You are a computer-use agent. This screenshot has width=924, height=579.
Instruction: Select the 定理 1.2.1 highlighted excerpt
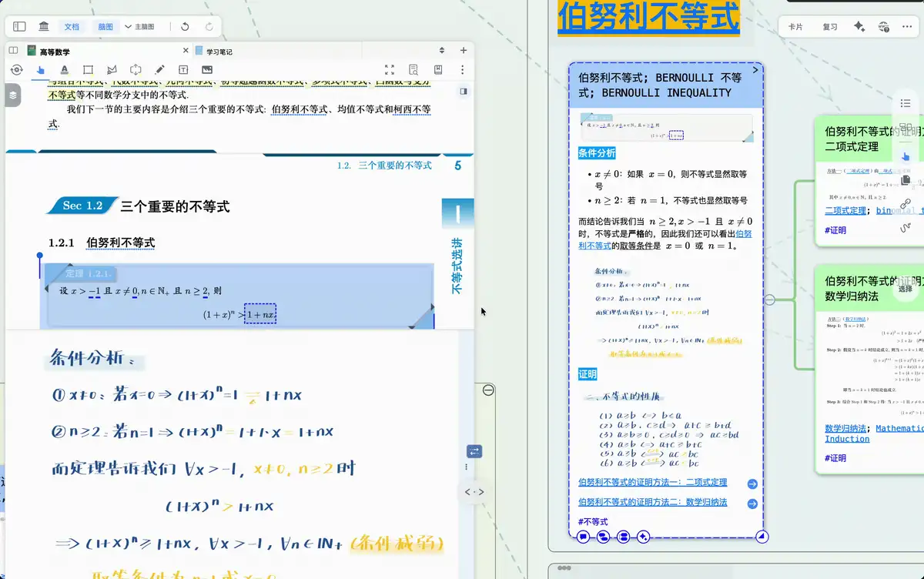point(239,296)
